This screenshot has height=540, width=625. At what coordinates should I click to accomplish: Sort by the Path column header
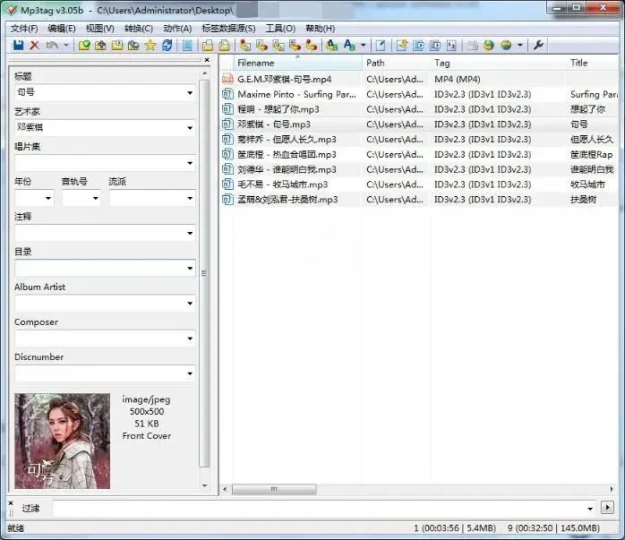tap(396, 63)
